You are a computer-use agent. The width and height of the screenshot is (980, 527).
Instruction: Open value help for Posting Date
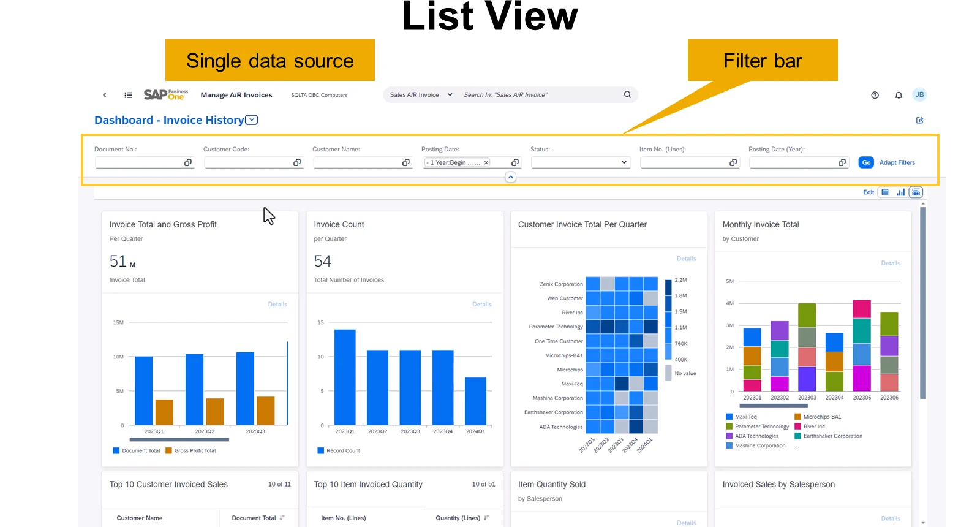tap(514, 162)
